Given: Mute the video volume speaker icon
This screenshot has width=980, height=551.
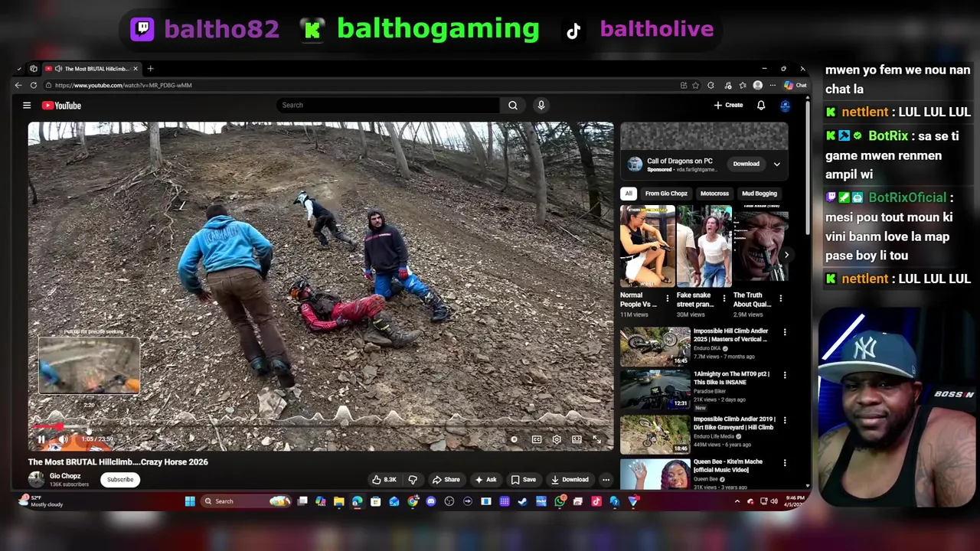Looking at the screenshot, I should (64, 439).
